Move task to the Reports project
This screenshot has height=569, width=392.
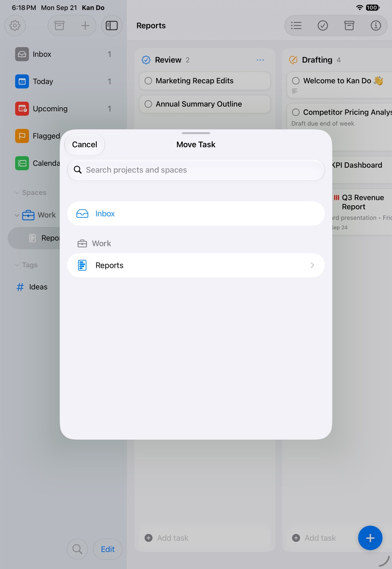(196, 265)
